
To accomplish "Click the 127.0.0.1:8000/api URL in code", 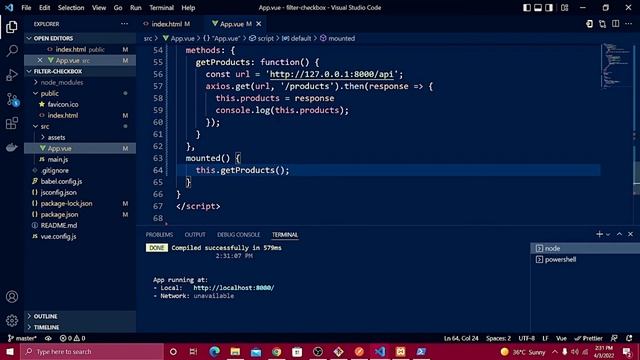I will (x=331, y=74).
